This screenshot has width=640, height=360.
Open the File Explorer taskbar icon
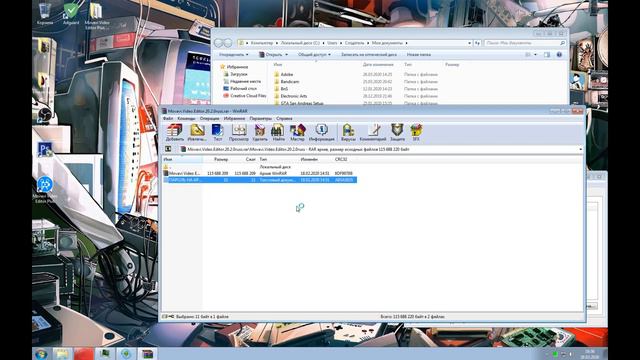click(62, 354)
